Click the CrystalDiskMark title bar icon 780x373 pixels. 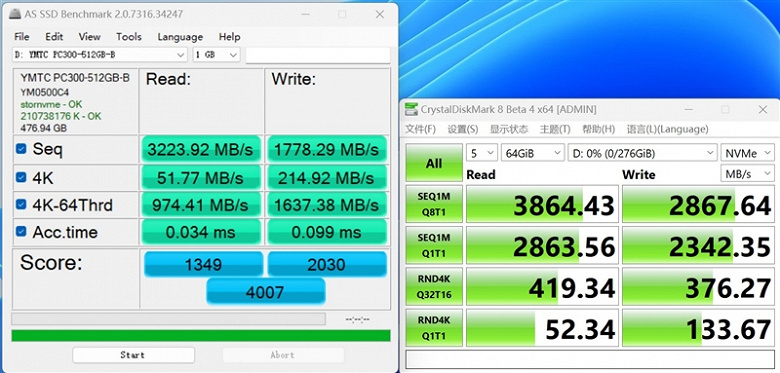[x=411, y=109]
